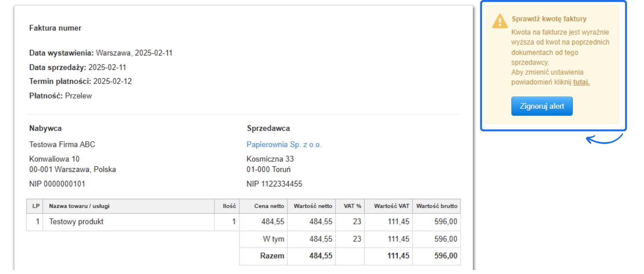Select the address 00-001 Warszawa, Polska
Viewport: 644px width, 274px height.
click(x=73, y=169)
